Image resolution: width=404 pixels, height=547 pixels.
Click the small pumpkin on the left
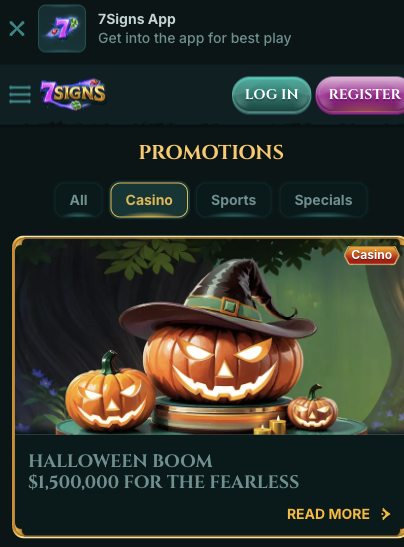click(110, 392)
